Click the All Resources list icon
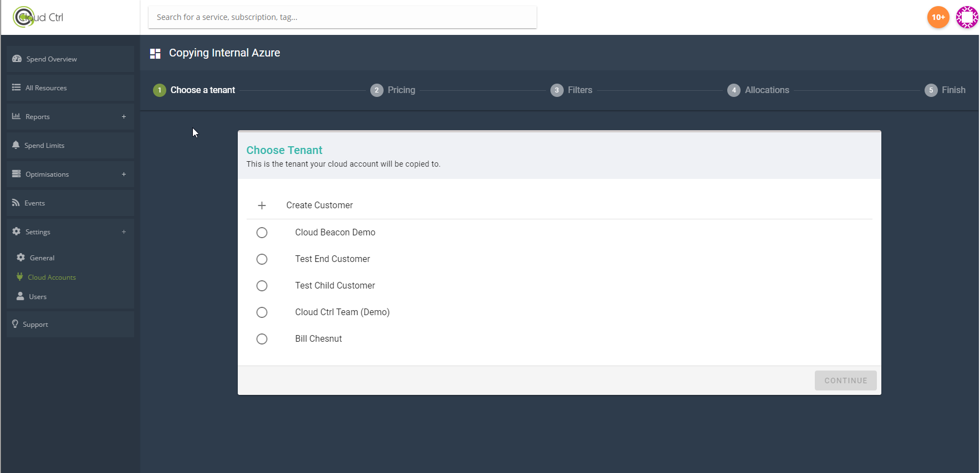 click(x=16, y=88)
